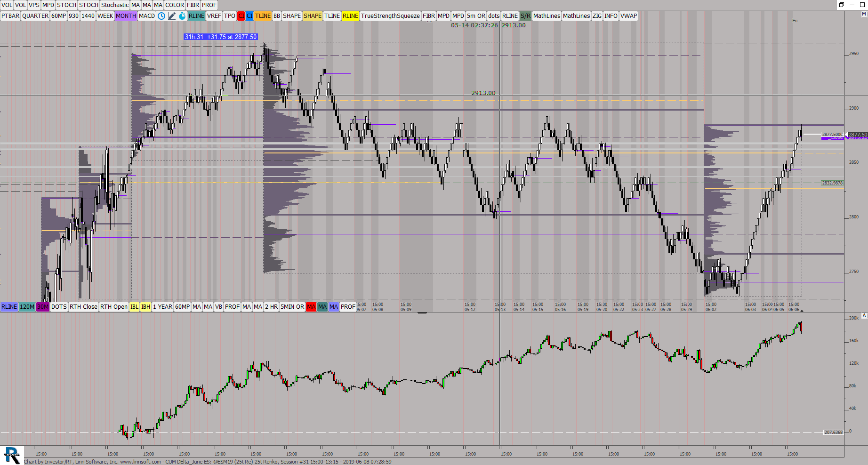Click the lowercase dots button
Screen dimensions: 868x465
[494, 16]
